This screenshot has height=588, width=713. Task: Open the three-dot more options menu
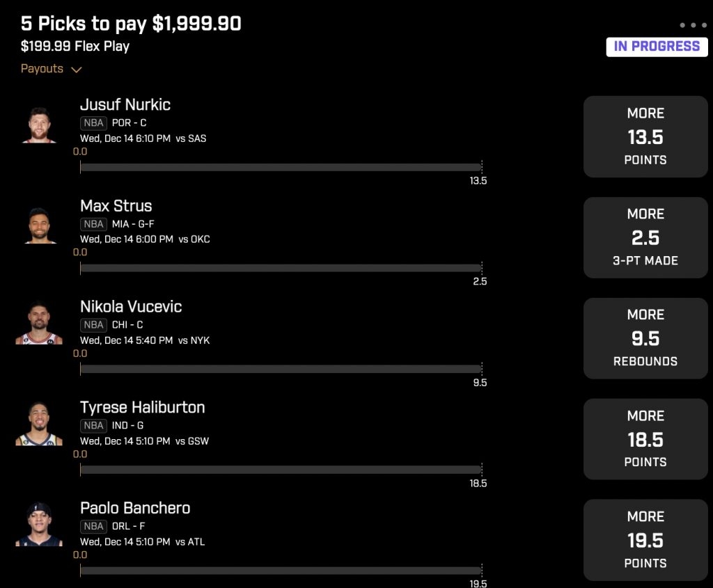tap(693, 26)
